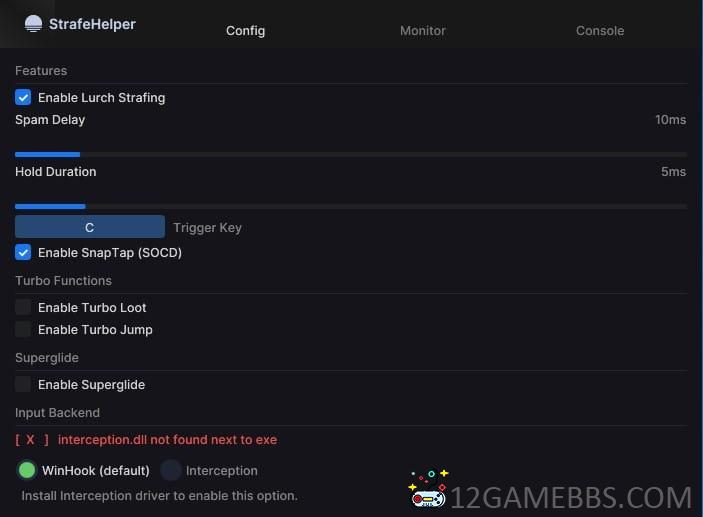Screen dimensions: 703x517
Task: Click the interception.dll not found message
Action: tap(167, 439)
